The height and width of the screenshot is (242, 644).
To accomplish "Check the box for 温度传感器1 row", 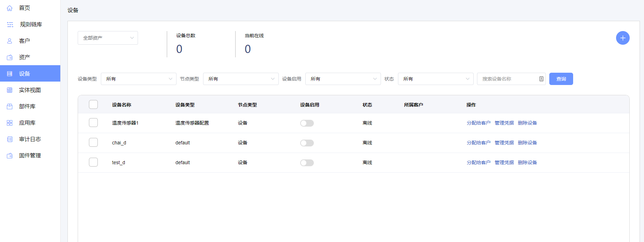I will [x=93, y=123].
